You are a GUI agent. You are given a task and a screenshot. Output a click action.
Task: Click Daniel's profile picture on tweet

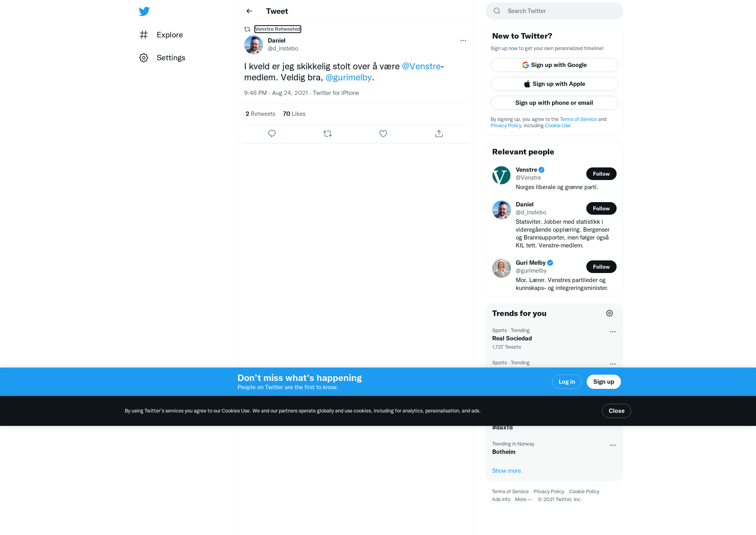pyautogui.click(x=254, y=45)
